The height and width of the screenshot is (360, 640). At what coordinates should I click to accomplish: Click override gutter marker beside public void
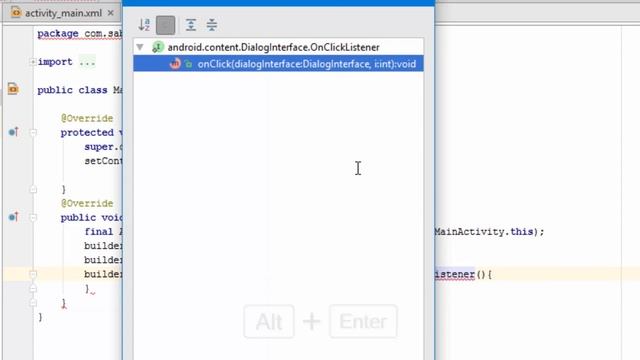tap(13, 217)
